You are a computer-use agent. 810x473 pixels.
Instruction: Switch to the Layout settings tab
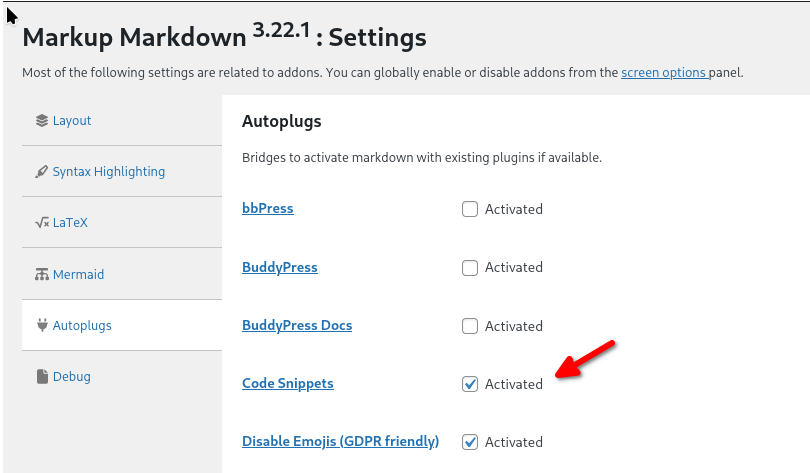point(72,121)
